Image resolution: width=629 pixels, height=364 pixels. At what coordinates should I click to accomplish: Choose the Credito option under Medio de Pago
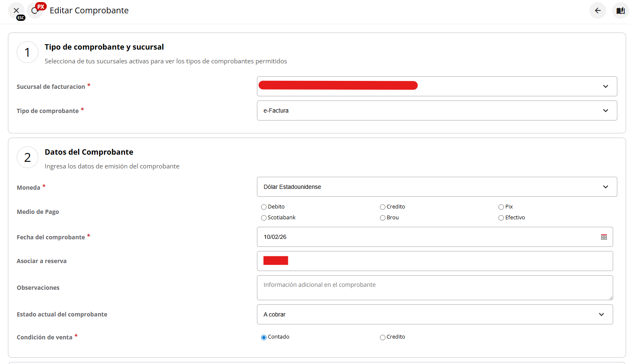(x=382, y=207)
